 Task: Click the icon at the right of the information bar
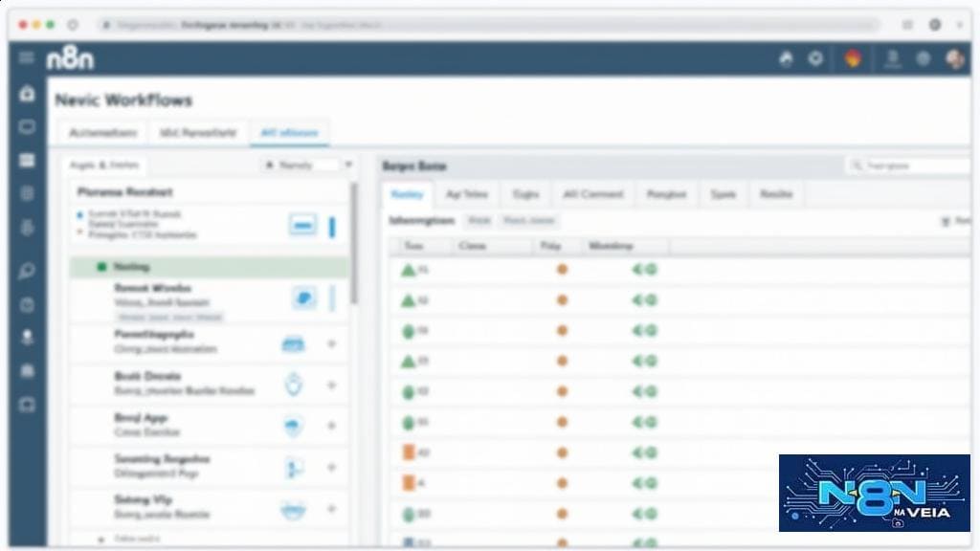[946, 221]
